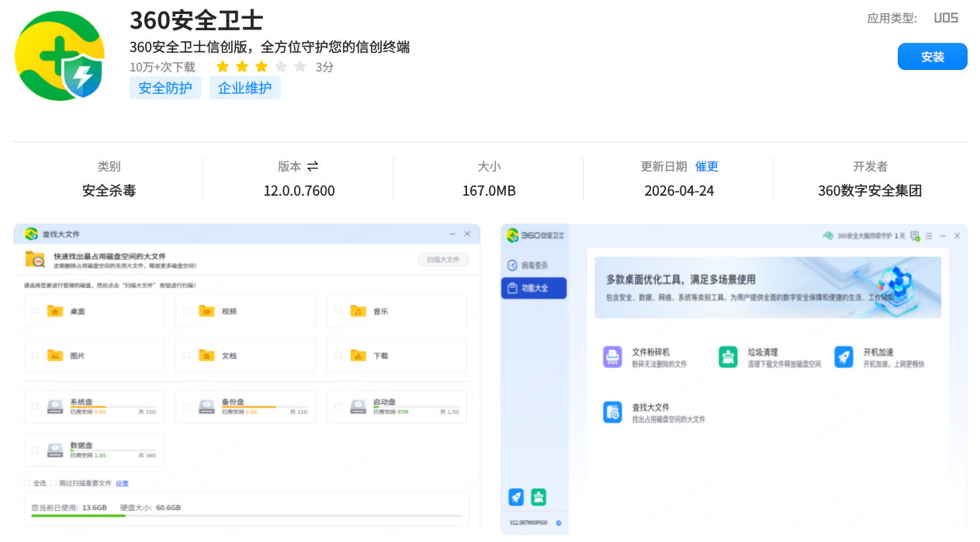Click the developer name 360数字安全集团
The height and width of the screenshot is (542, 980).
coord(870,190)
